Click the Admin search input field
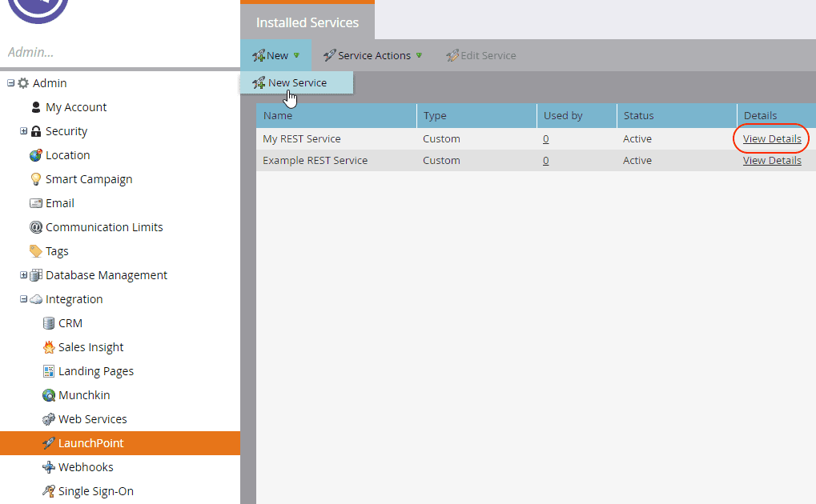Image resolution: width=816 pixels, height=504 pixels. pyautogui.click(x=120, y=52)
